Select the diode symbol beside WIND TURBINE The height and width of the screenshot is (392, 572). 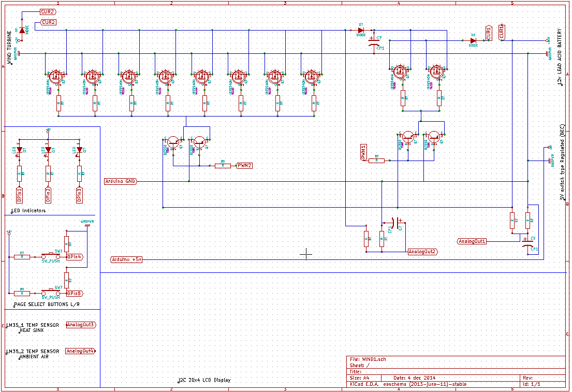(22, 31)
